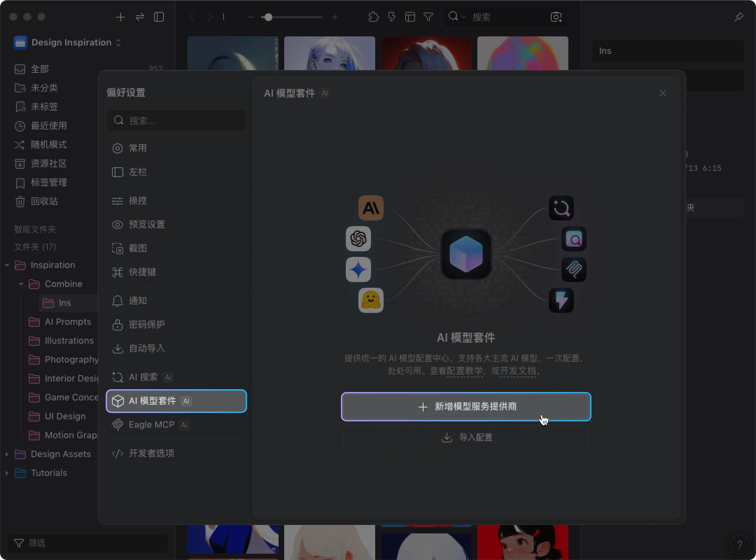Click the 导入配置 button

click(466, 437)
